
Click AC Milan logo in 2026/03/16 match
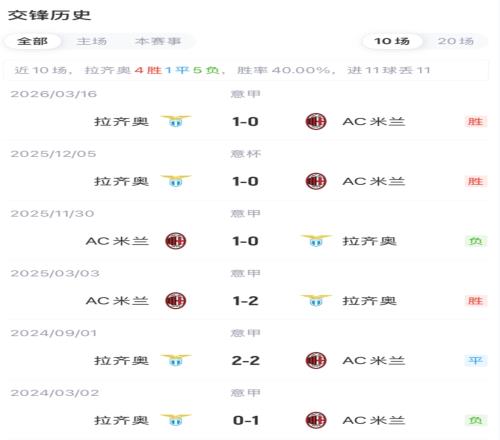tap(316, 121)
